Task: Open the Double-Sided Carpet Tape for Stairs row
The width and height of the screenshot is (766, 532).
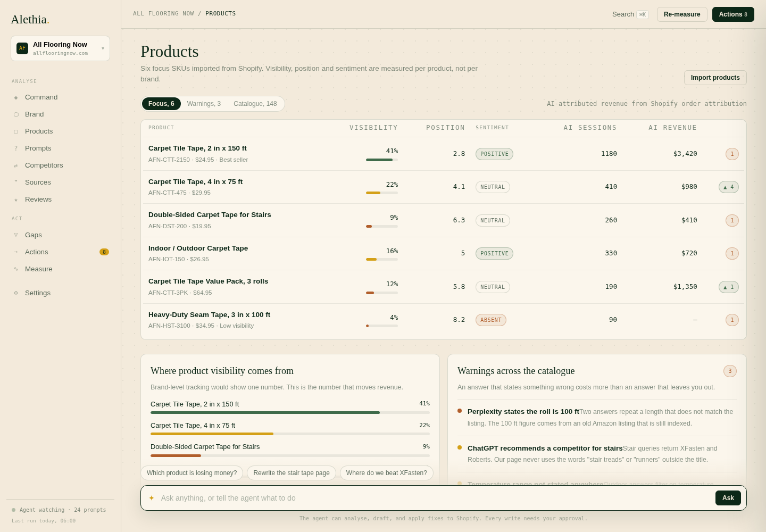Action: pos(444,220)
